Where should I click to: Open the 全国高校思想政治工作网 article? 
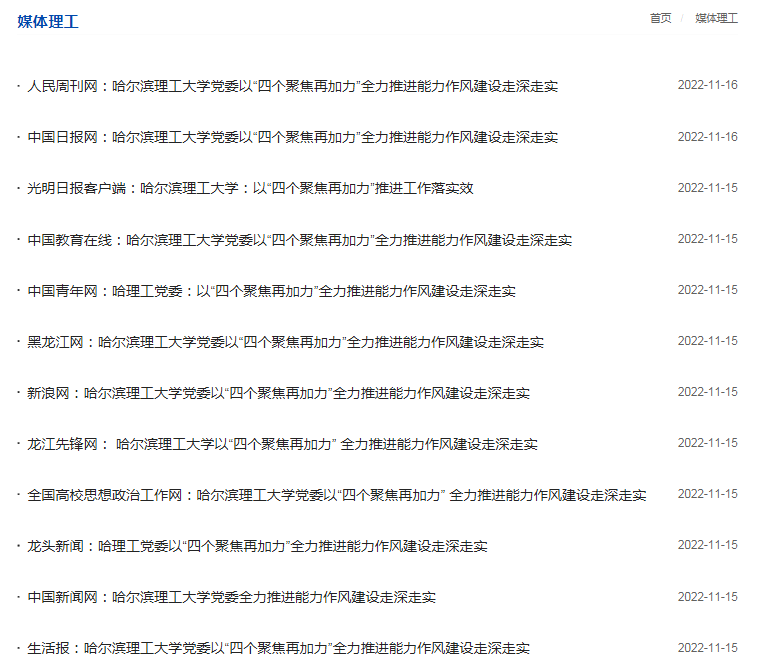[x=336, y=495]
